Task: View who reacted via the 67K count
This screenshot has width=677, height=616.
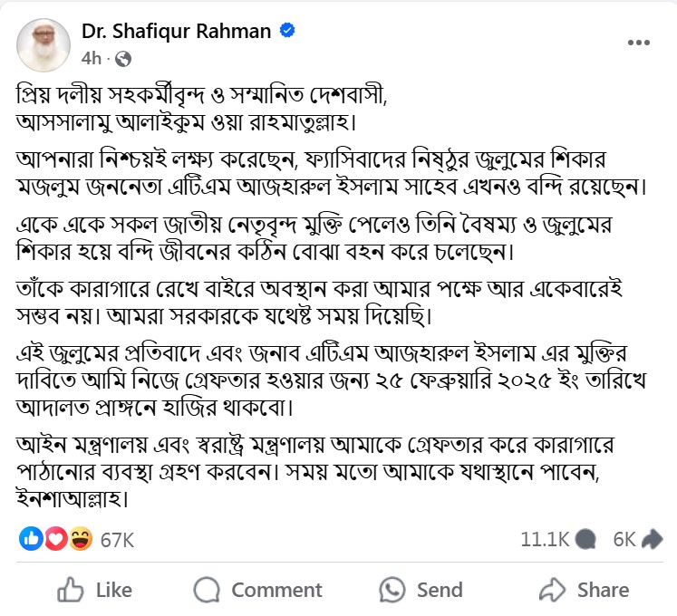Action: 117,540
